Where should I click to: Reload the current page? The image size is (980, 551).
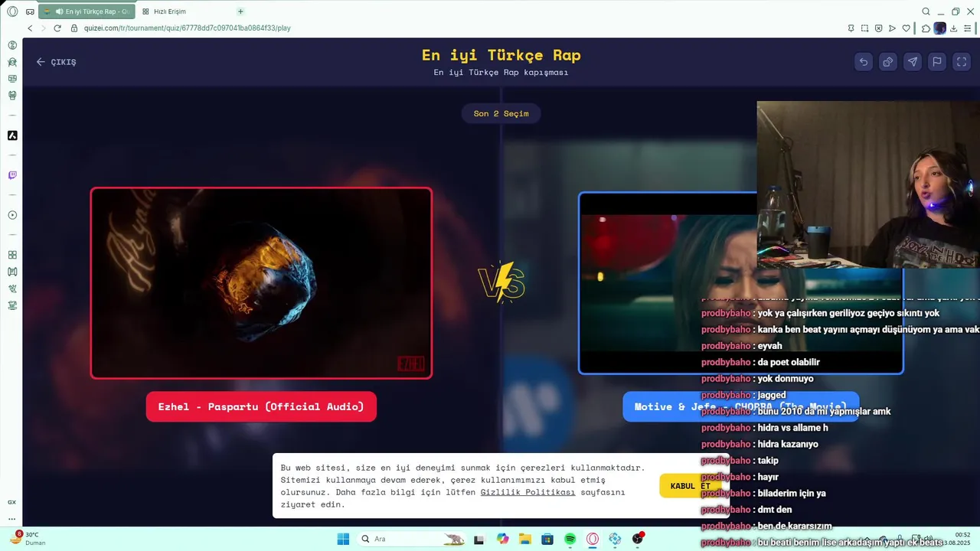click(57, 28)
